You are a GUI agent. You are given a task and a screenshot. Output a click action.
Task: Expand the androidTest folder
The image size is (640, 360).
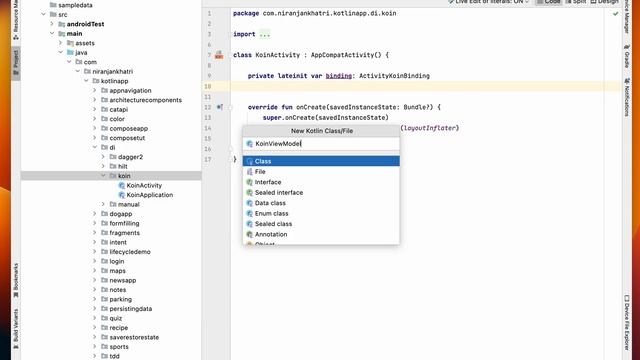[52, 24]
